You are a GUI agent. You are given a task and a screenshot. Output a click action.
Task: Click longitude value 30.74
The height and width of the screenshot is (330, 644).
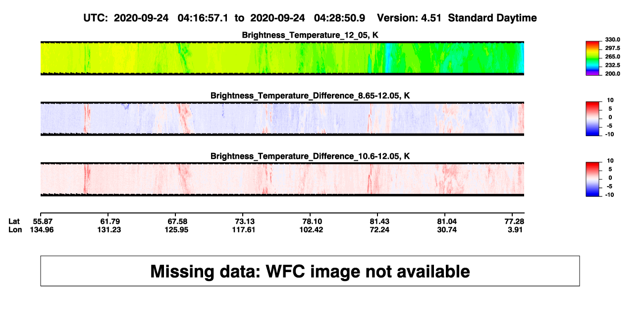pos(446,230)
